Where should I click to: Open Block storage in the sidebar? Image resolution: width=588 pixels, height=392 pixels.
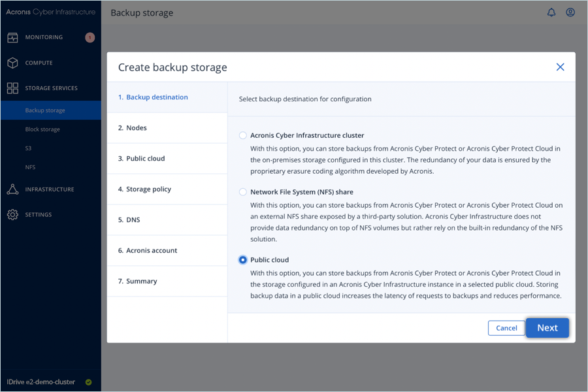(42, 129)
